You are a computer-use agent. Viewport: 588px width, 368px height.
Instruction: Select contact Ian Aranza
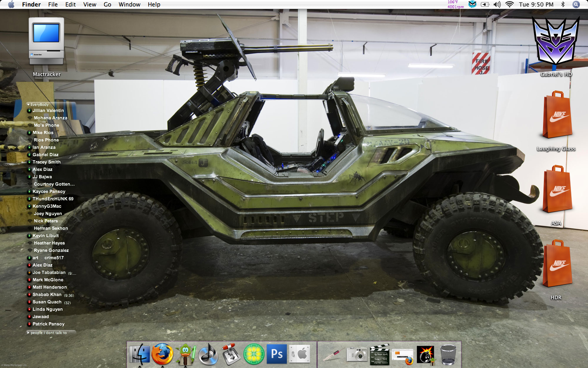coord(44,147)
